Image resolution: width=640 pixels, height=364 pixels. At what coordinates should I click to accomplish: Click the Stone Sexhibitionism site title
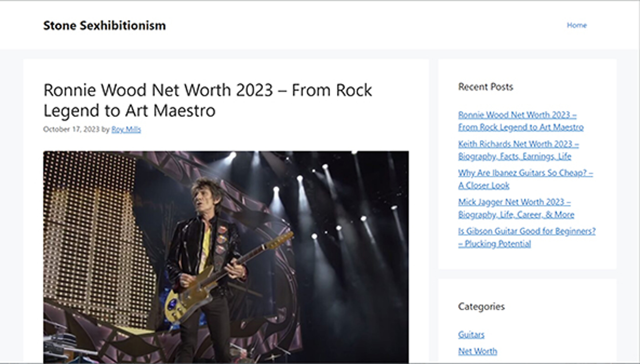104,26
